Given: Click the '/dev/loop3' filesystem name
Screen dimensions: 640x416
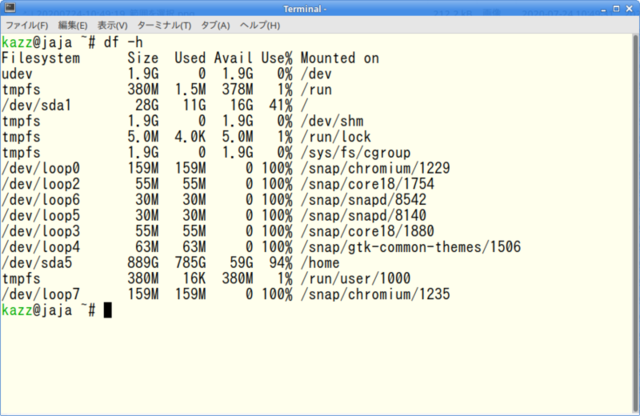Looking at the screenshot, I should point(41,231).
